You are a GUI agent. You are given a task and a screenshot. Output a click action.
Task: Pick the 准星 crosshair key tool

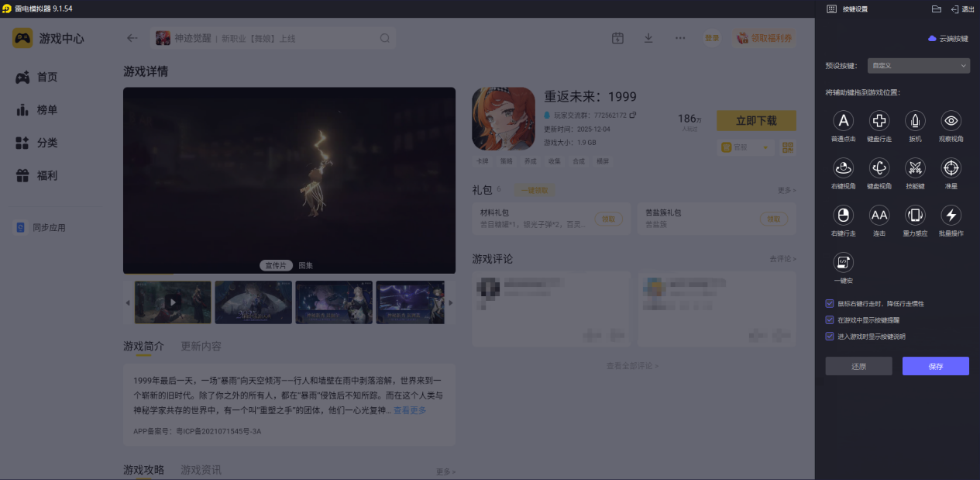click(x=951, y=169)
